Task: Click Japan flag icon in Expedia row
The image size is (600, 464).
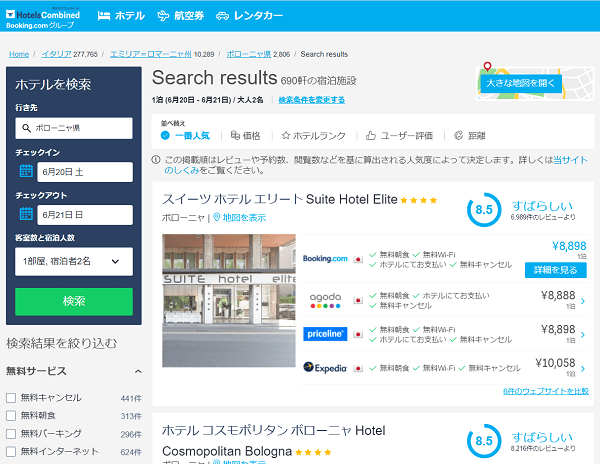Action: coord(358,368)
